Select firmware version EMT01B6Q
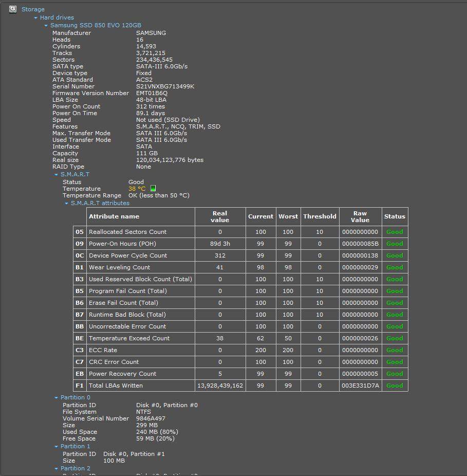The image size is (467, 476). (152, 93)
